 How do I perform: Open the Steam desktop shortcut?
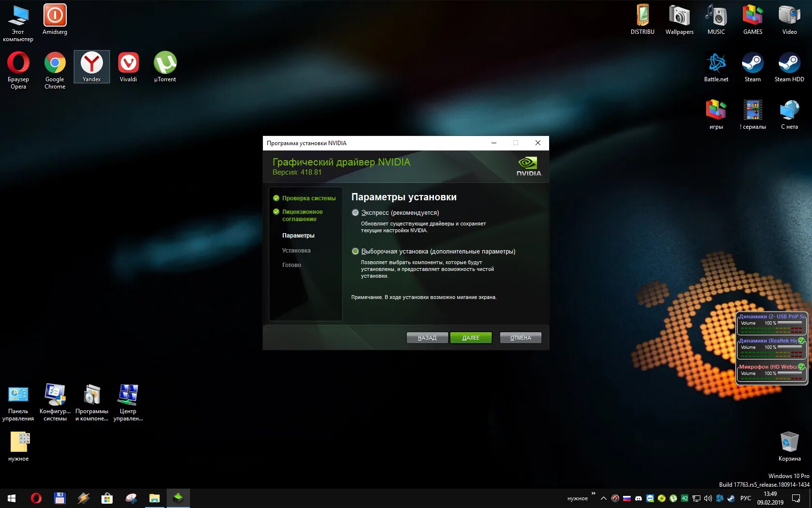coord(753,67)
